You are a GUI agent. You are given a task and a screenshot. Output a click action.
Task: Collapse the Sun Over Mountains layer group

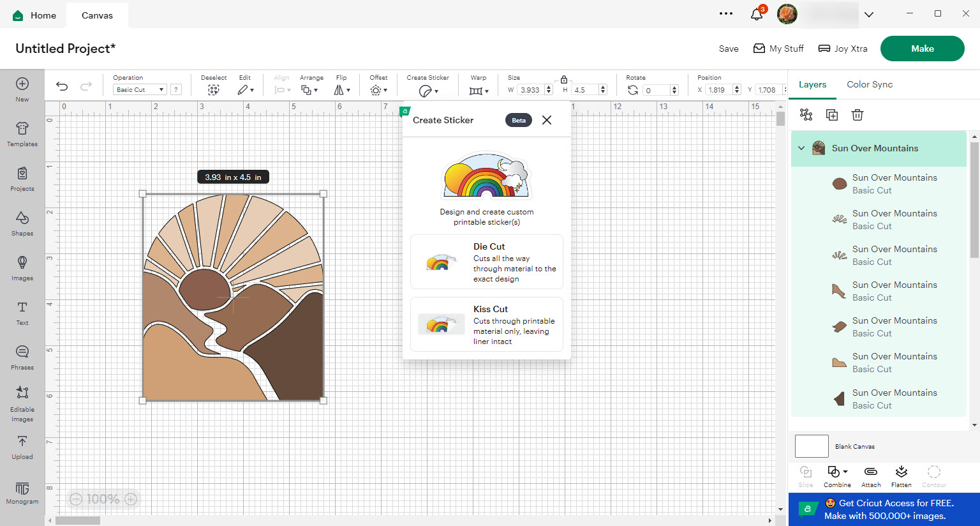(801, 148)
